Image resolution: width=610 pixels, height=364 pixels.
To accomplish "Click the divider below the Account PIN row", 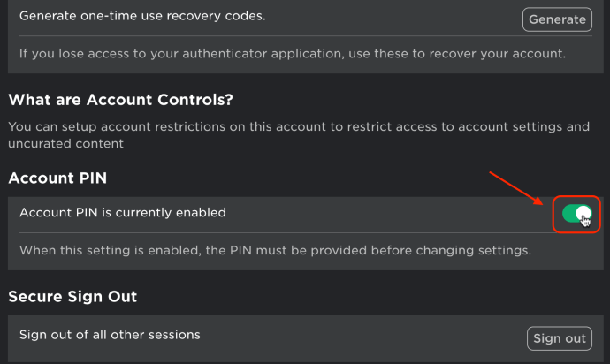I will 286,233.
